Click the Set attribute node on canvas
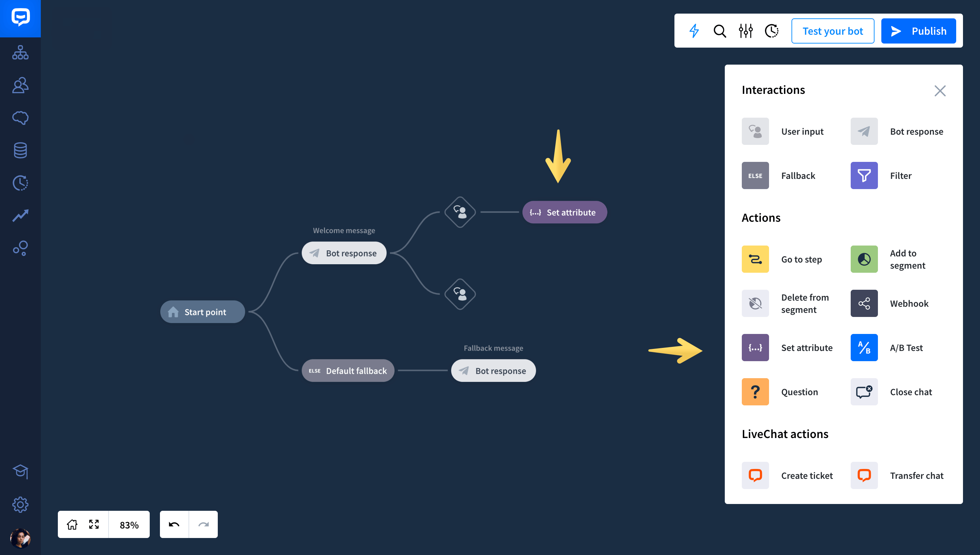The image size is (980, 555). coord(565,212)
